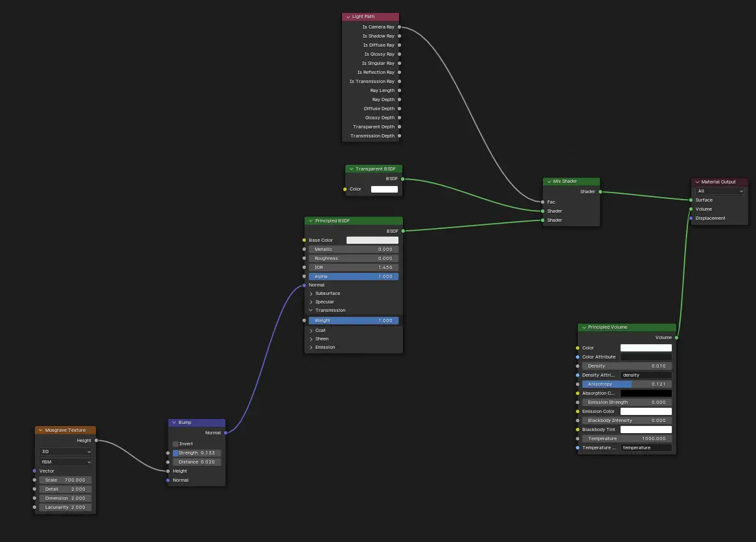The width and height of the screenshot is (756, 542).
Task: Collapse the Musgrave Texture node arrow
Action: [x=41, y=430]
